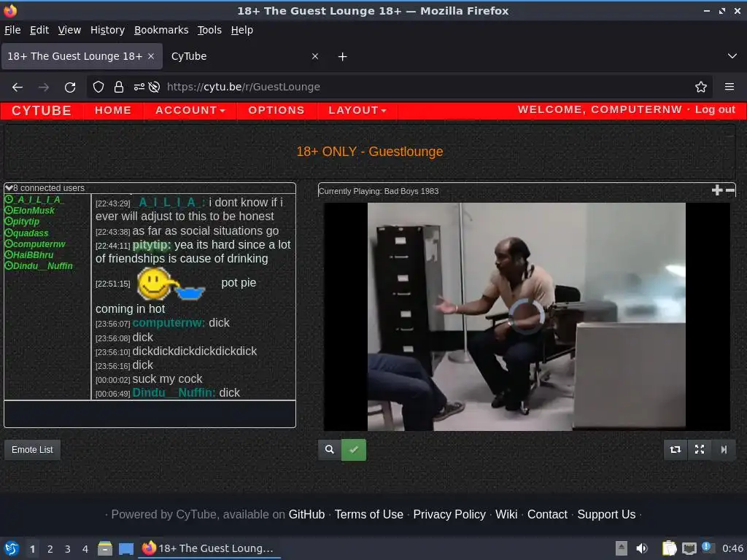This screenshot has height=560, width=747.
Task: Open the Contact footer link
Action: pyautogui.click(x=547, y=514)
